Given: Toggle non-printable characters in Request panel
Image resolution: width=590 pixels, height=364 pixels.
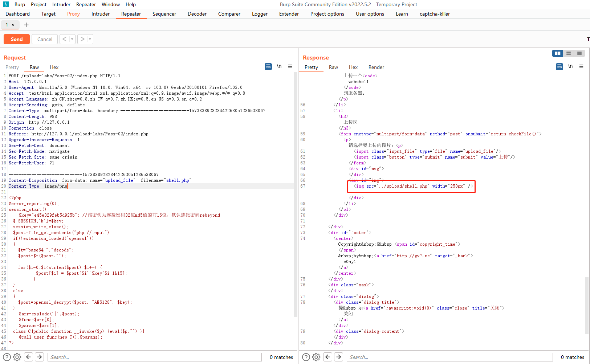Looking at the screenshot, I should coord(279,66).
